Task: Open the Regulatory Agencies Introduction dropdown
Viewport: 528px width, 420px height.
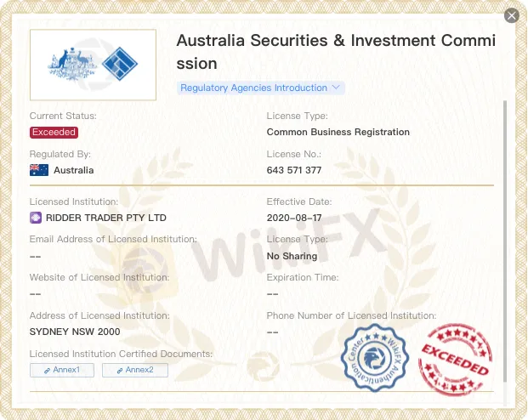Action: pyautogui.click(x=253, y=88)
